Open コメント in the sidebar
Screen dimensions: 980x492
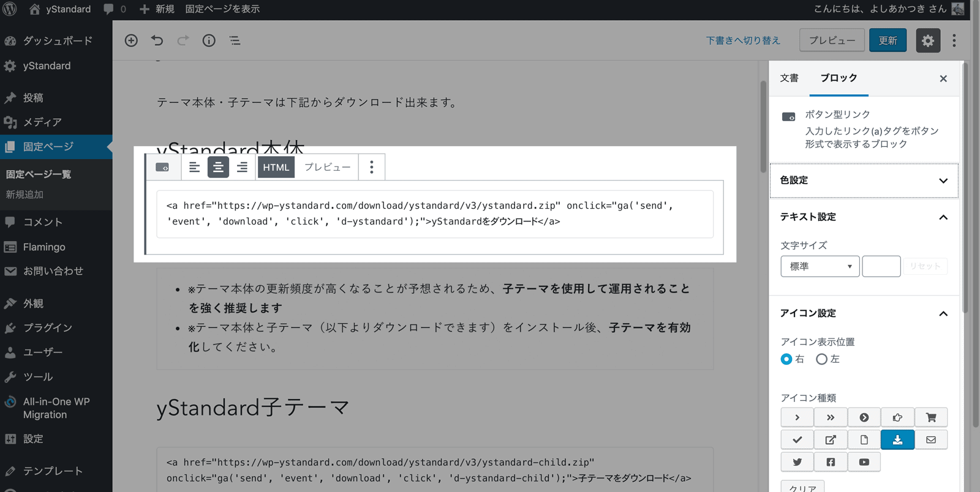click(56, 222)
